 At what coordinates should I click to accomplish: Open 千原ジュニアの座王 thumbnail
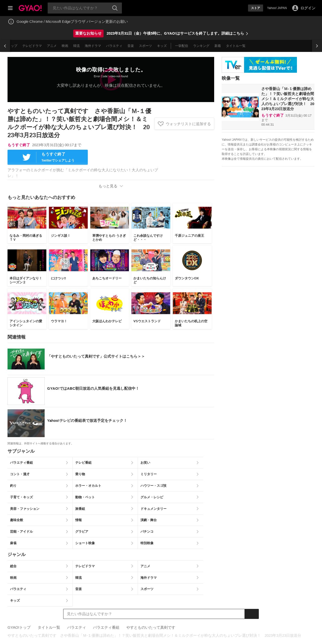(192, 218)
